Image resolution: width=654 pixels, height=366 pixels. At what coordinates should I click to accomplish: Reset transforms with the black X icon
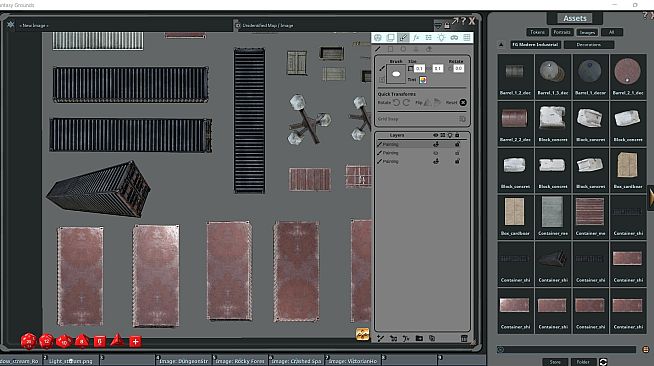tap(463, 103)
